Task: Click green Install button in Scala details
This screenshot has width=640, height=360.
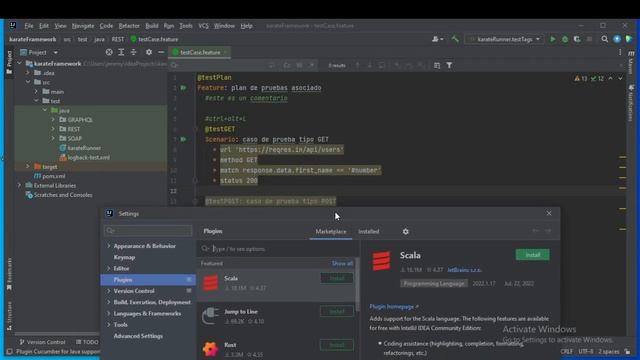Action: click(x=533, y=255)
